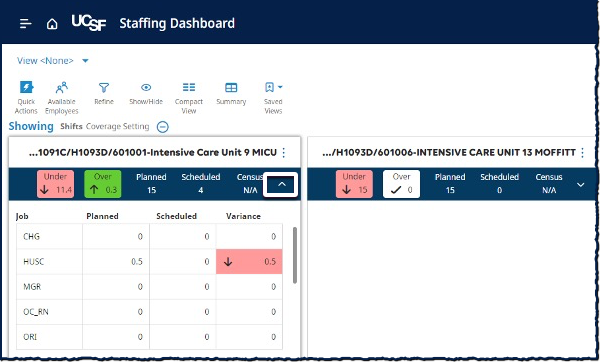Remove the Shifts Coverage Setting filter
This screenshot has width=600, height=362.
pyautogui.click(x=163, y=127)
